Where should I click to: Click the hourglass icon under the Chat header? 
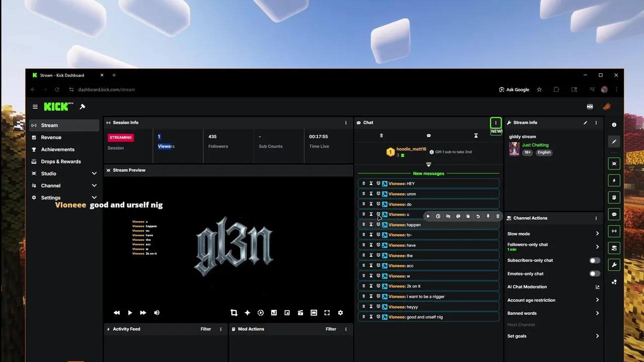point(476,136)
